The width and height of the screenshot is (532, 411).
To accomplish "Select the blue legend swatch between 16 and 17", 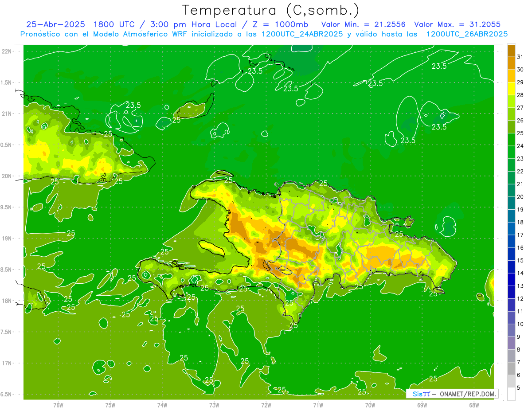I will coord(511,241).
